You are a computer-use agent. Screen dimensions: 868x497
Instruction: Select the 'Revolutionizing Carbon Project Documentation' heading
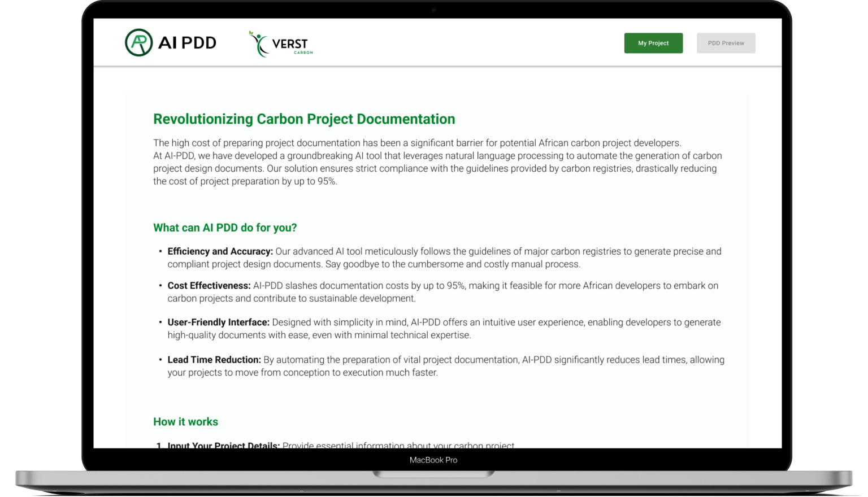[304, 119]
